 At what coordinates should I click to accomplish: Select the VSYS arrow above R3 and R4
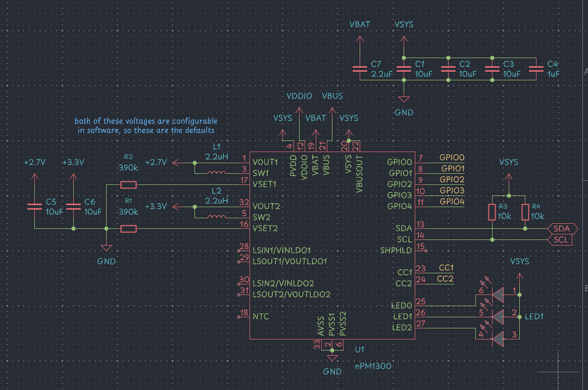(x=509, y=178)
